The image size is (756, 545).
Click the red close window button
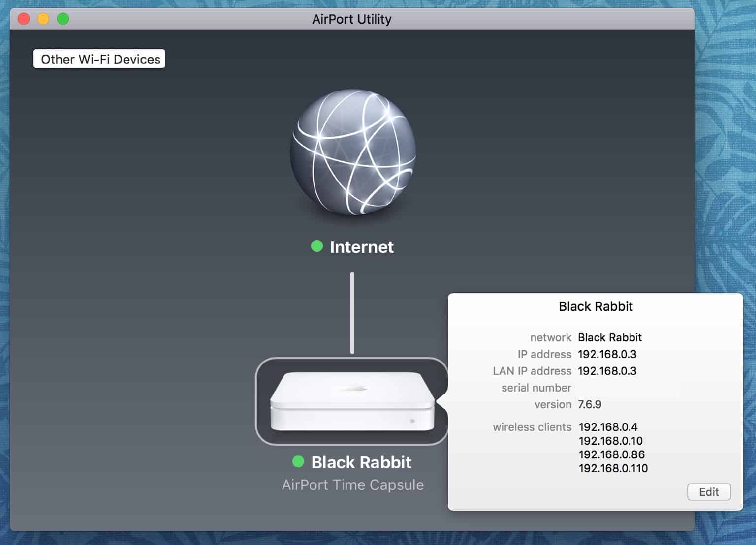click(24, 19)
